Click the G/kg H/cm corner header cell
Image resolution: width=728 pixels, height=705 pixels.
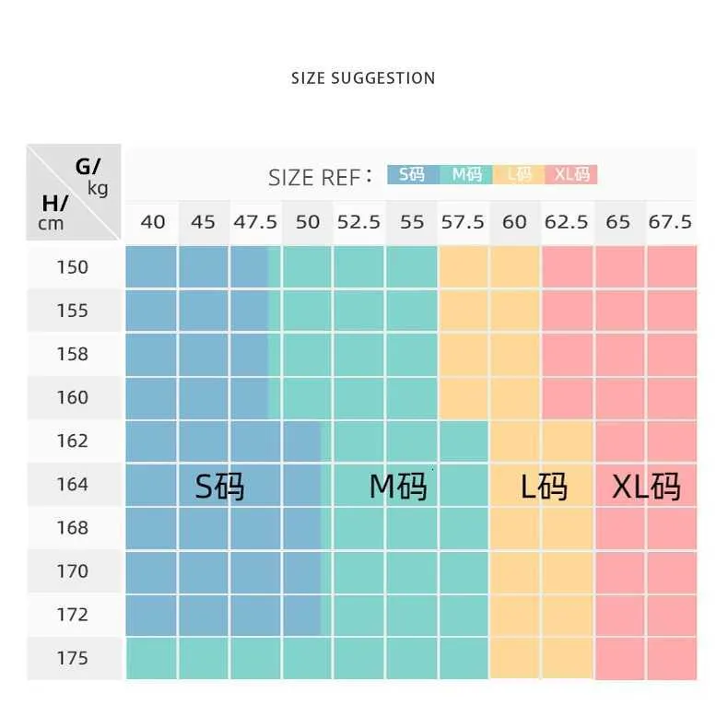click(74, 193)
